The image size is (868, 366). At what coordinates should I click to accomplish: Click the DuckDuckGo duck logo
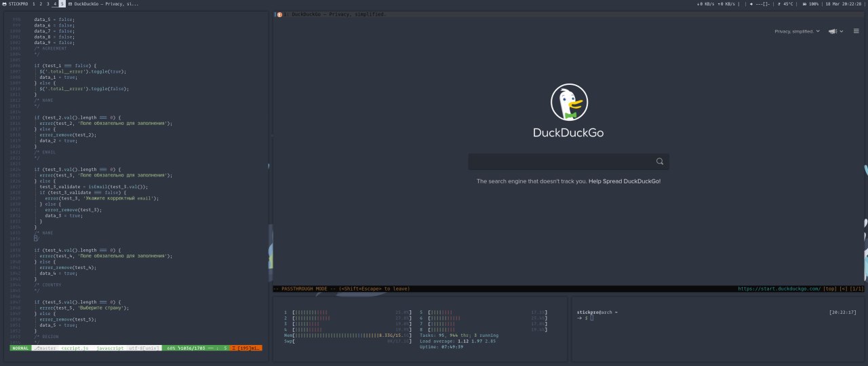coord(569,103)
